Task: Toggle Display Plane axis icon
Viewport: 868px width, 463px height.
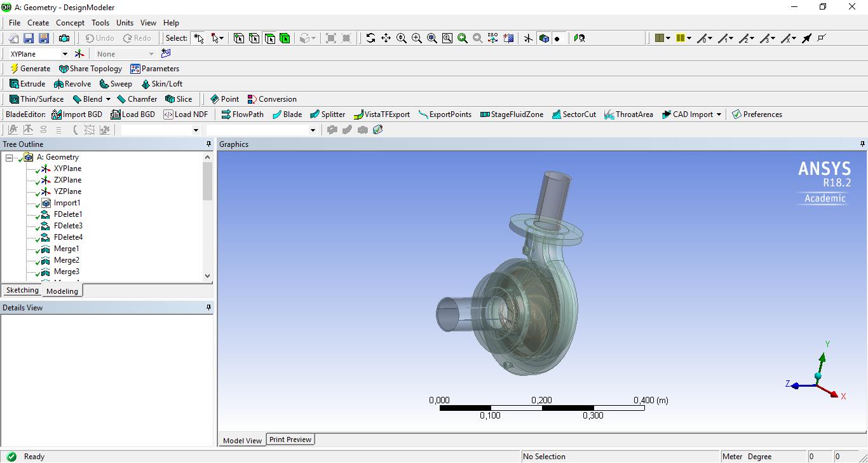Action: point(528,38)
